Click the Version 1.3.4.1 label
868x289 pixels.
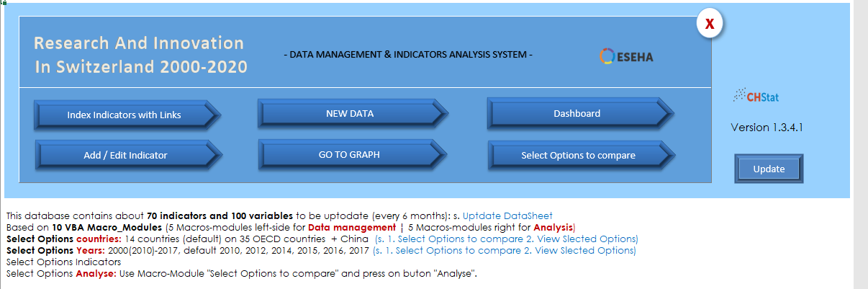[x=767, y=128]
